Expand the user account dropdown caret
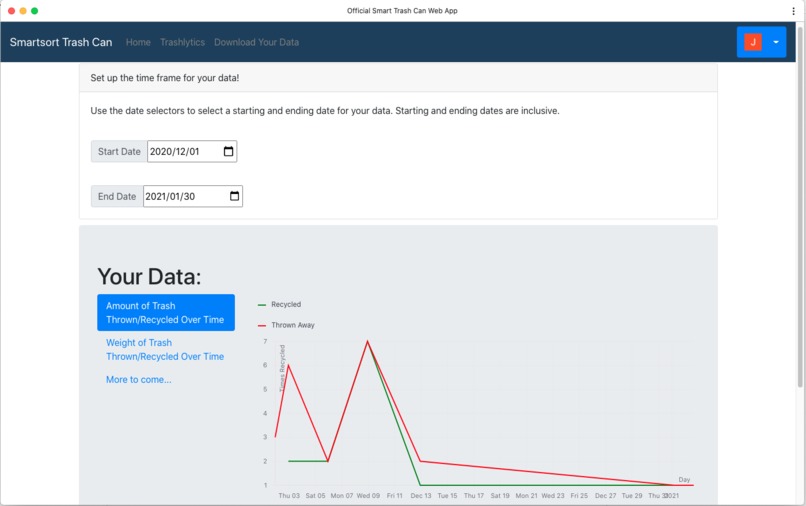This screenshot has width=806, height=506. (x=776, y=42)
